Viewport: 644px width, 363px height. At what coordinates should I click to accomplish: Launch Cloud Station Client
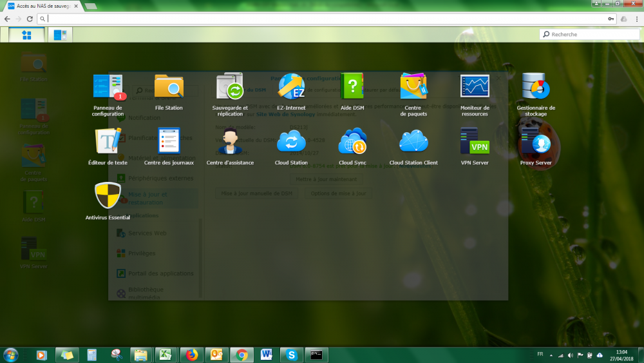tap(413, 143)
